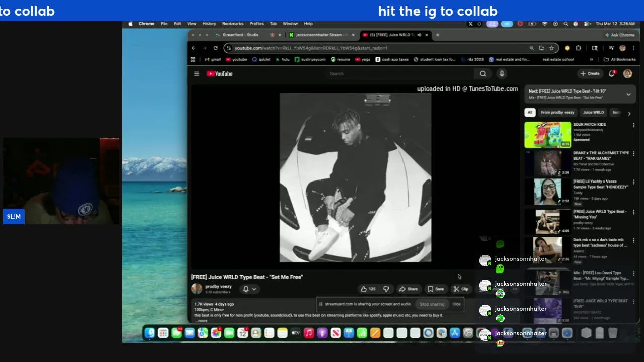Open Chrome extensions puzzle icon
Viewport: 644px width, 362px height.
pos(578,48)
